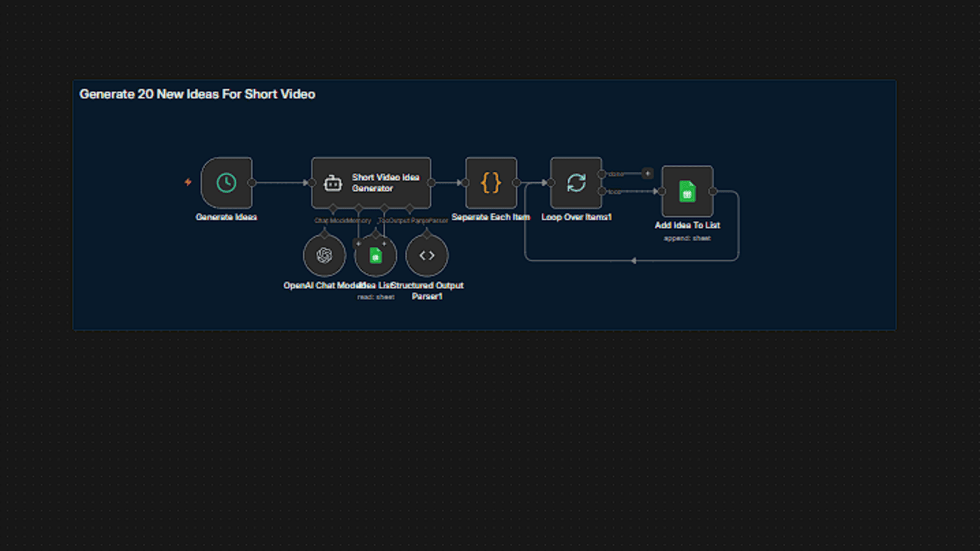This screenshot has width=980, height=551.
Task: Select the curly braces Separate Each Item node
Action: pos(491,183)
